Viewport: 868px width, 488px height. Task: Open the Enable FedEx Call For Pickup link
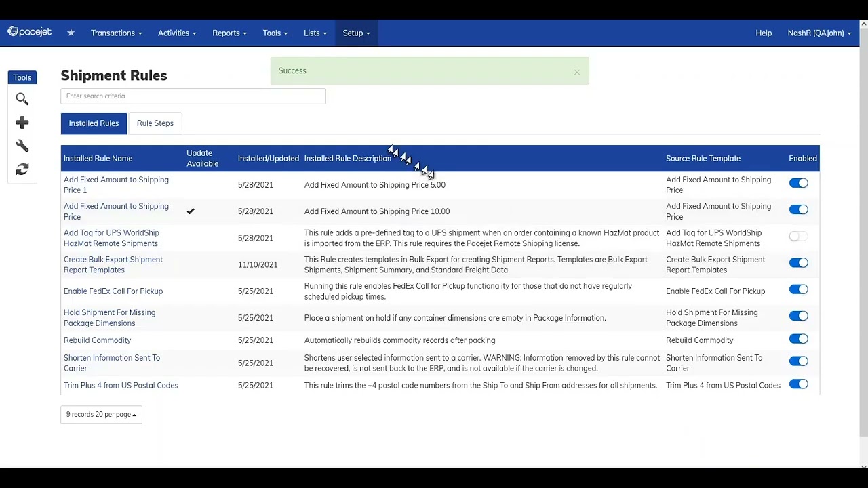click(113, 291)
